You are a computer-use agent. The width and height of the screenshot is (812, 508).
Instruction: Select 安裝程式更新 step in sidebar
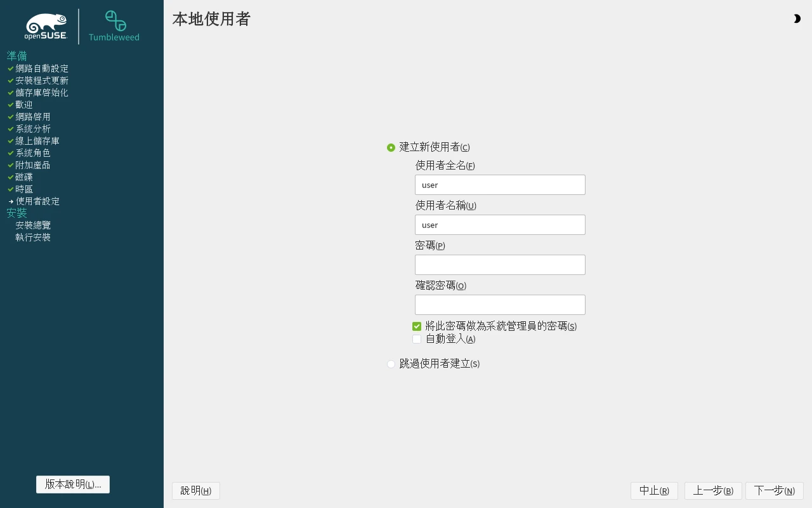point(42,81)
